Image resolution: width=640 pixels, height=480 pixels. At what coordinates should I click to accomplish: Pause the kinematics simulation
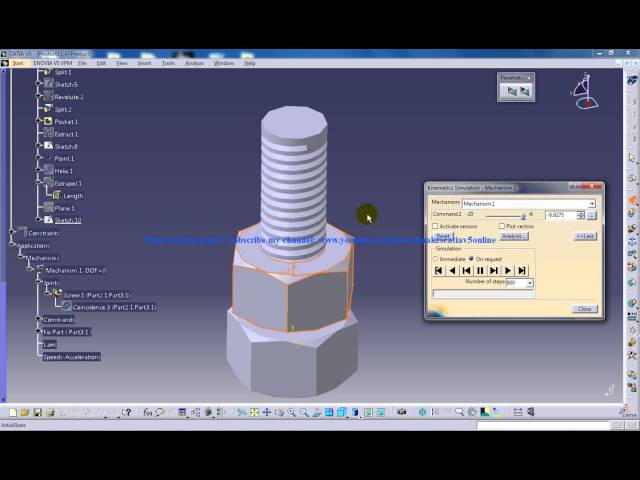pos(480,271)
